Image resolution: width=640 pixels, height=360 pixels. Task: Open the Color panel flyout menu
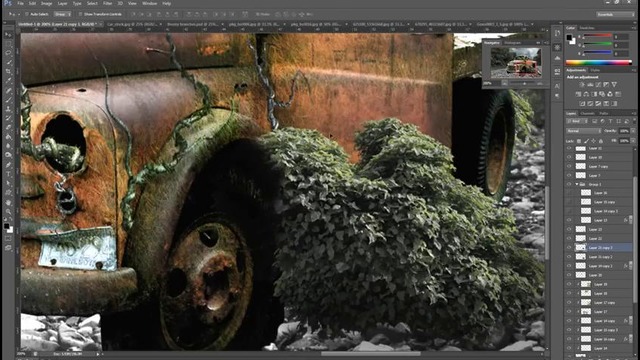633,28
